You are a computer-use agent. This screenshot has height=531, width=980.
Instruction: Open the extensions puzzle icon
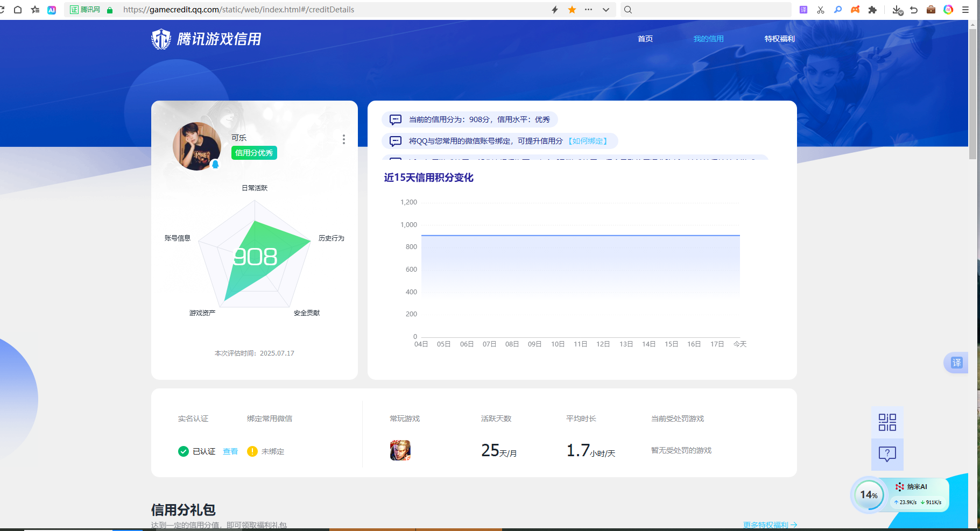(872, 10)
